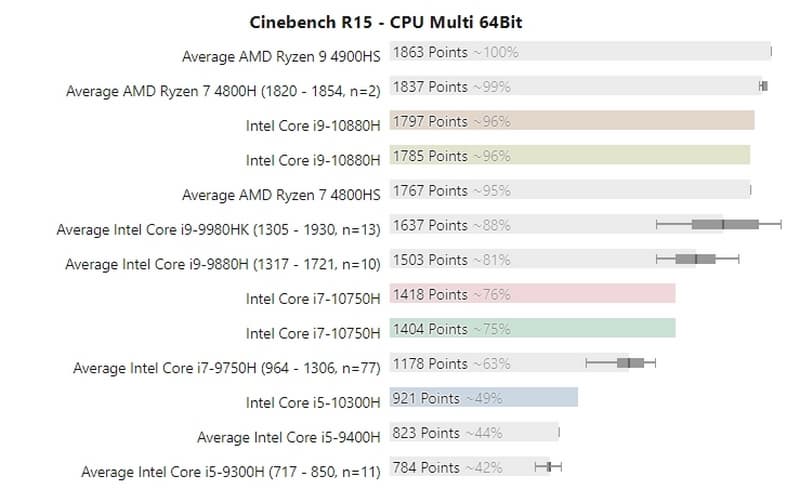The width and height of the screenshot is (800, 490).
Task: Open the Average Intel Core i5-9400H label
Action: click(x=288, y=437)
